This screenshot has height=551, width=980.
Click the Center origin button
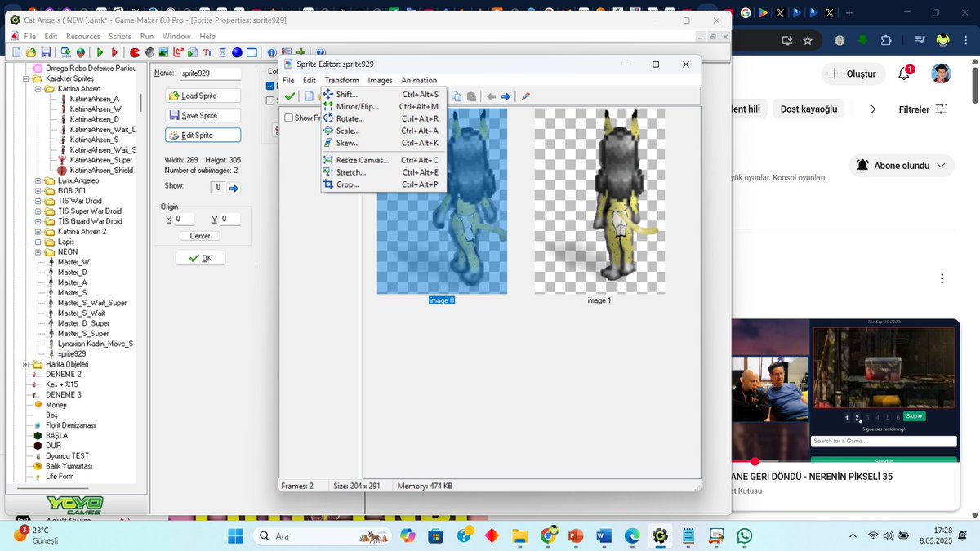pyautogui.click(x=200, y=236)
